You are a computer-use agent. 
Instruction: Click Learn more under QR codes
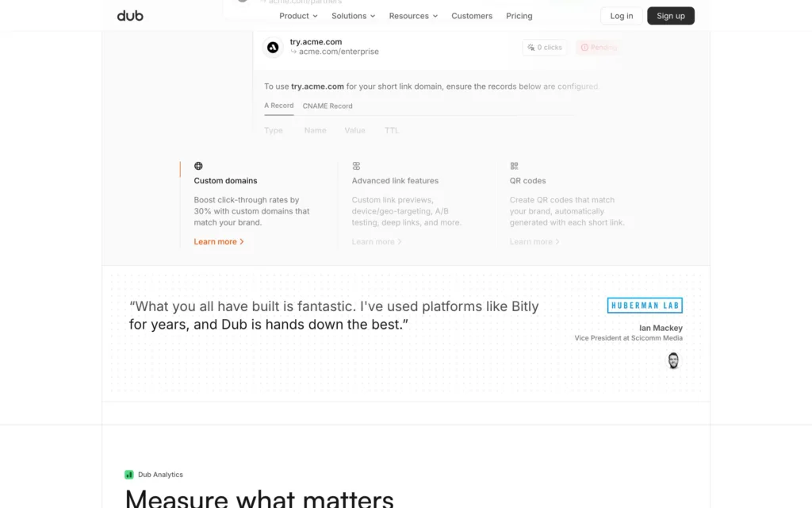(534, 241)
